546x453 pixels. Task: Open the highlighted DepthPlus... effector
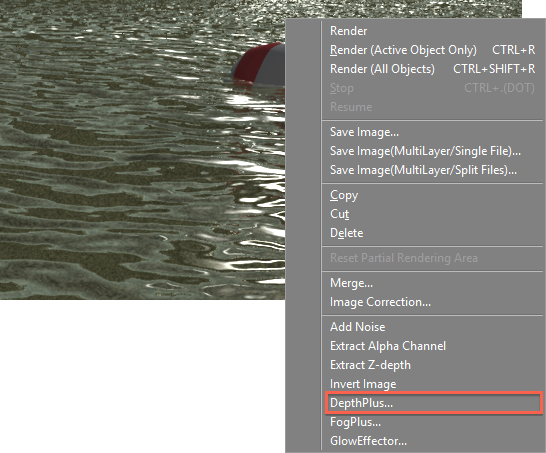(x=434, y=403)
